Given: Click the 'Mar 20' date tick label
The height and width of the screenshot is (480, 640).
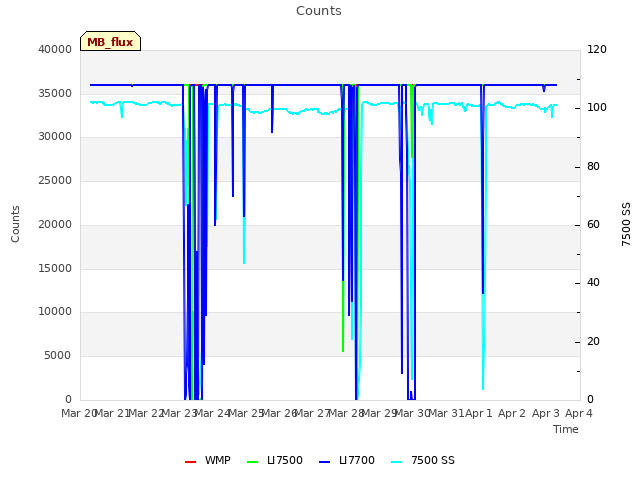Looking at the screenshot, I should pos(78,413).
